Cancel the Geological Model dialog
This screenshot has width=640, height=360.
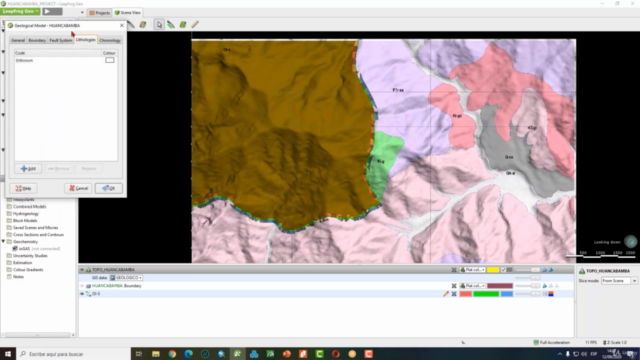click(x=78, y=188)
